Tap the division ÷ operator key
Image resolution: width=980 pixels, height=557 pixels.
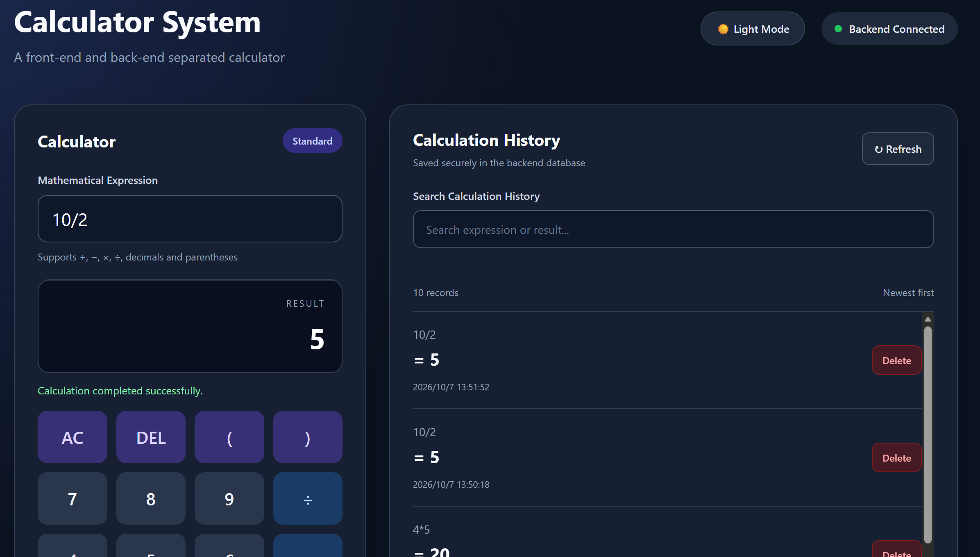point(308,498)
